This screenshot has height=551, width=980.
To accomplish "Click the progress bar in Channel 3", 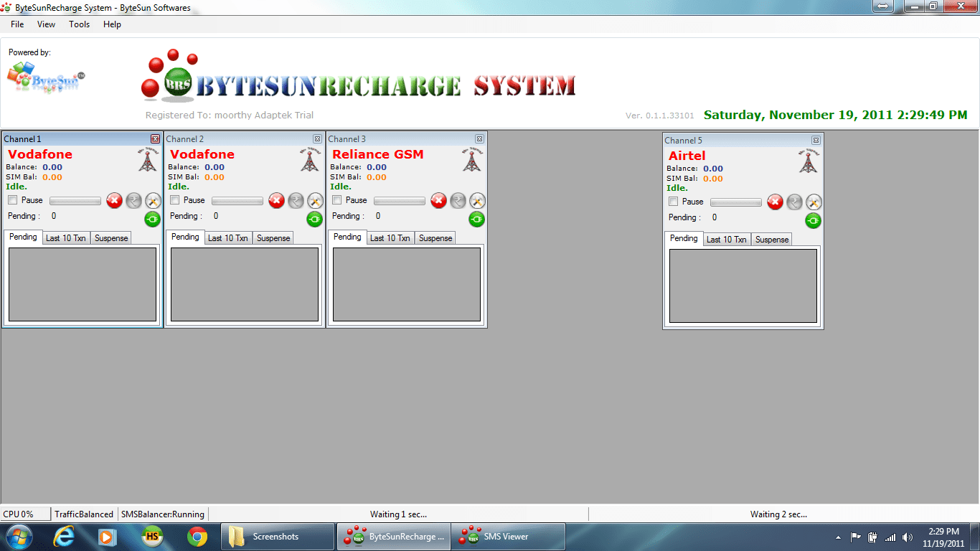I will pyautogui.click(x=400, y=201).
